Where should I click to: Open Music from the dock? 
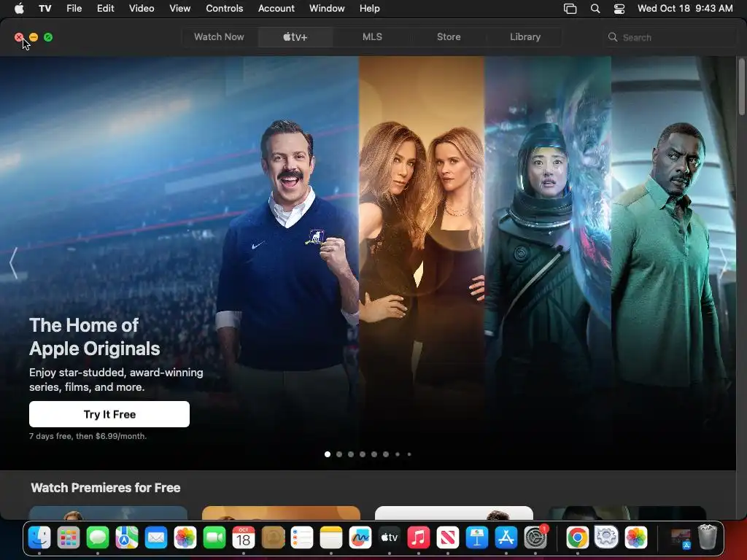pos(418,537)
